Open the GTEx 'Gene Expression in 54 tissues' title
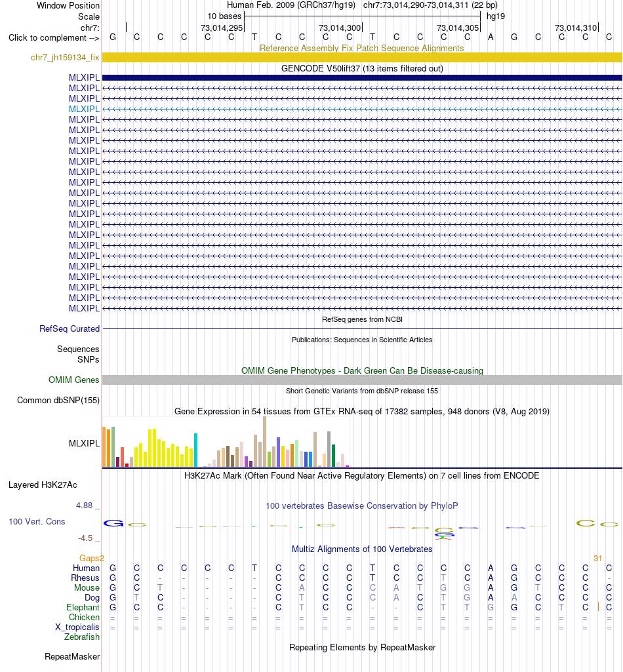This screenshot has width=623, height=672. point(362,412)
